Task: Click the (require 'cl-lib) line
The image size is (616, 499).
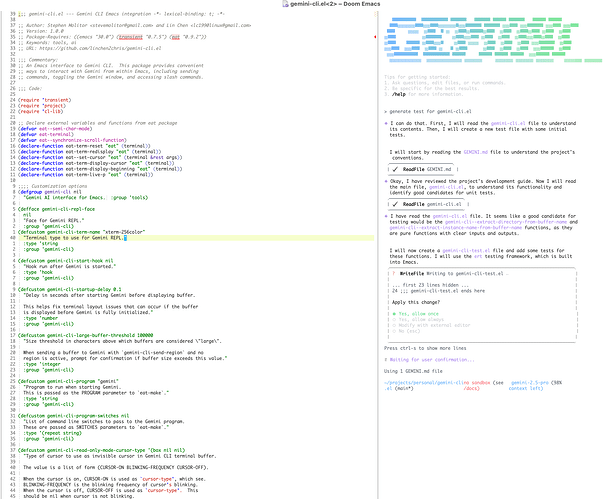Action: pos(40,112)
